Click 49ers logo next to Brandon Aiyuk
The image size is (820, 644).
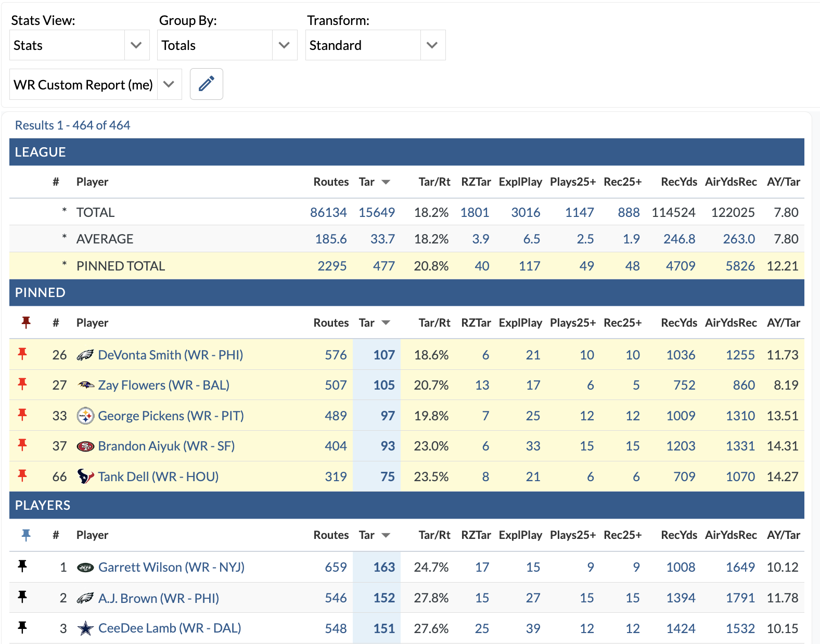[85, 446]
